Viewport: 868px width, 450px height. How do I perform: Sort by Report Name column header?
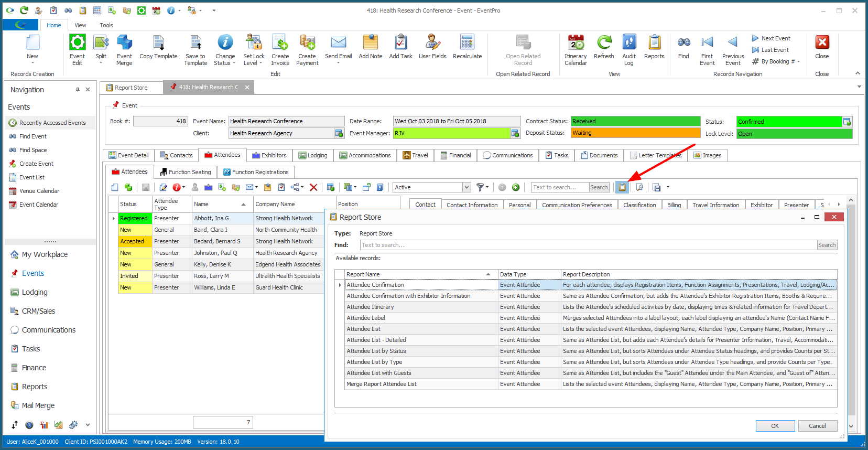(420, 274)
